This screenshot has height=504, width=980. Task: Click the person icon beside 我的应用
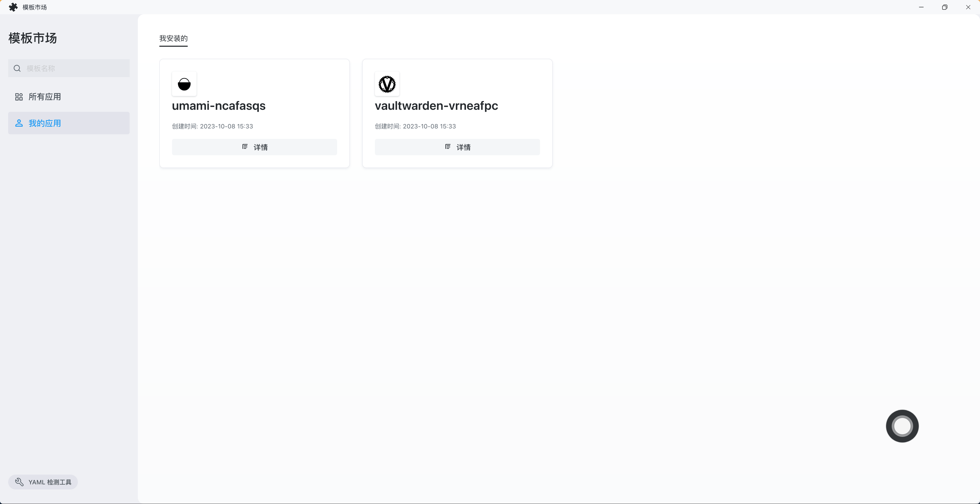pos(19,123)
